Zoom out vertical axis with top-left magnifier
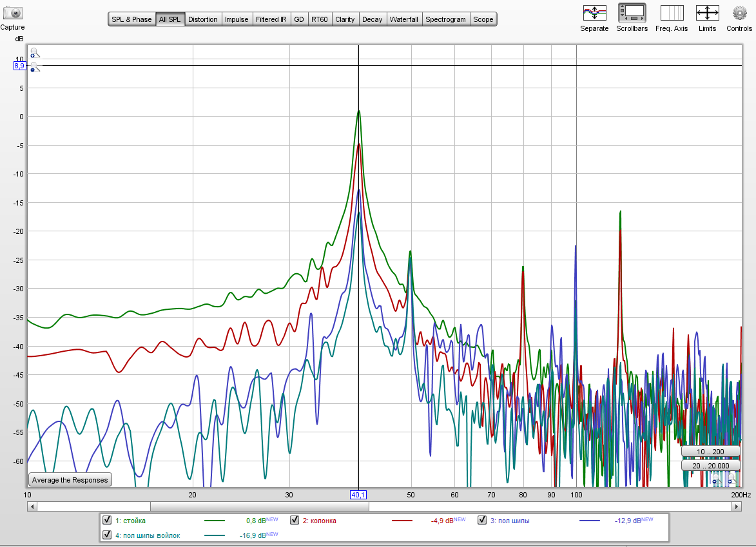The height and width of the screenshot is (547, 756). tap(34, 67)
